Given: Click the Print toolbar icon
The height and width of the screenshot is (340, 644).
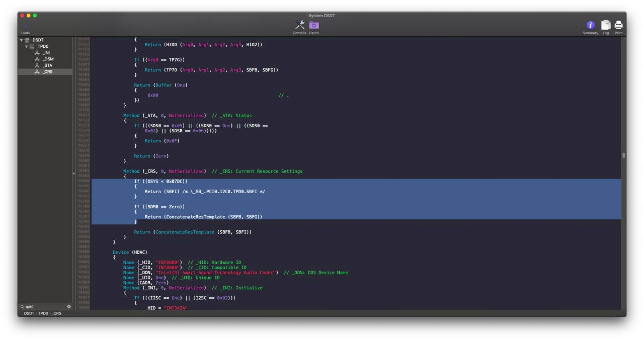Looking at the screenshot, I should pyautogui.click(x=619, y=27).
